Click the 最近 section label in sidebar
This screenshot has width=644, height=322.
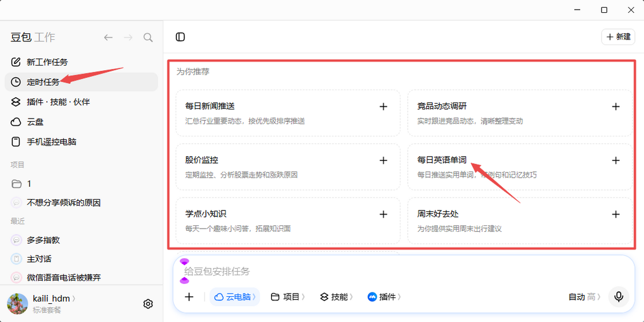(18, 221)
